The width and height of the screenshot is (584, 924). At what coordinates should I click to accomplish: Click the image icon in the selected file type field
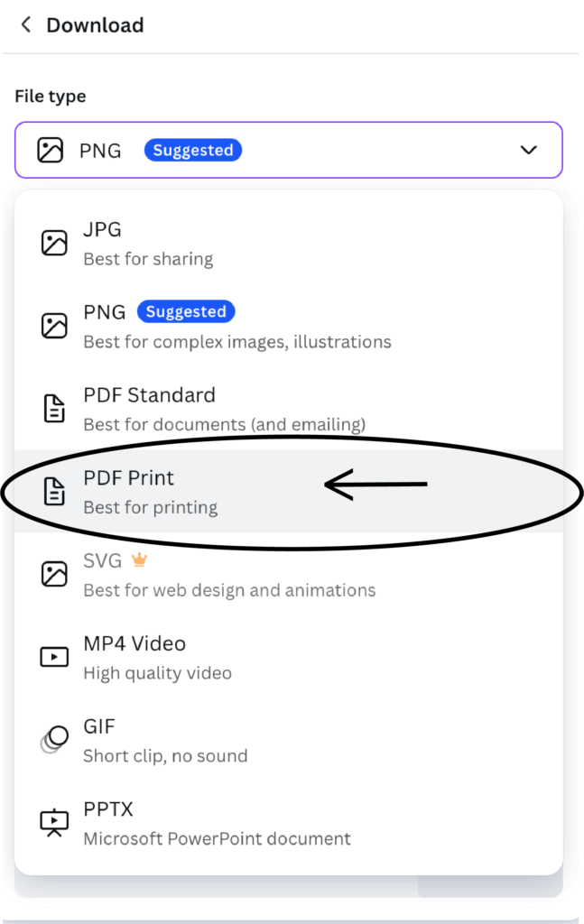pyautogui.click(x=50, y=150)
